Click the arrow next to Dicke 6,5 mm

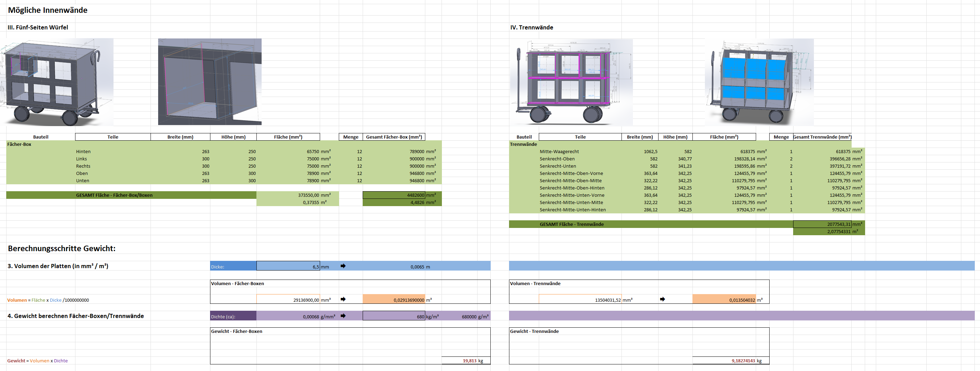[x=343, y=266]
